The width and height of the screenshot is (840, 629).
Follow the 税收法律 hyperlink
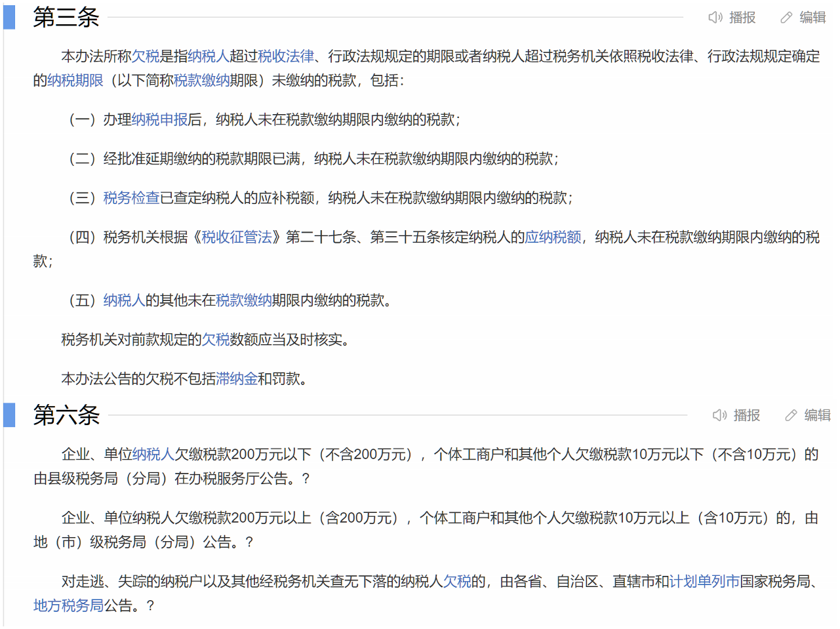286,56
